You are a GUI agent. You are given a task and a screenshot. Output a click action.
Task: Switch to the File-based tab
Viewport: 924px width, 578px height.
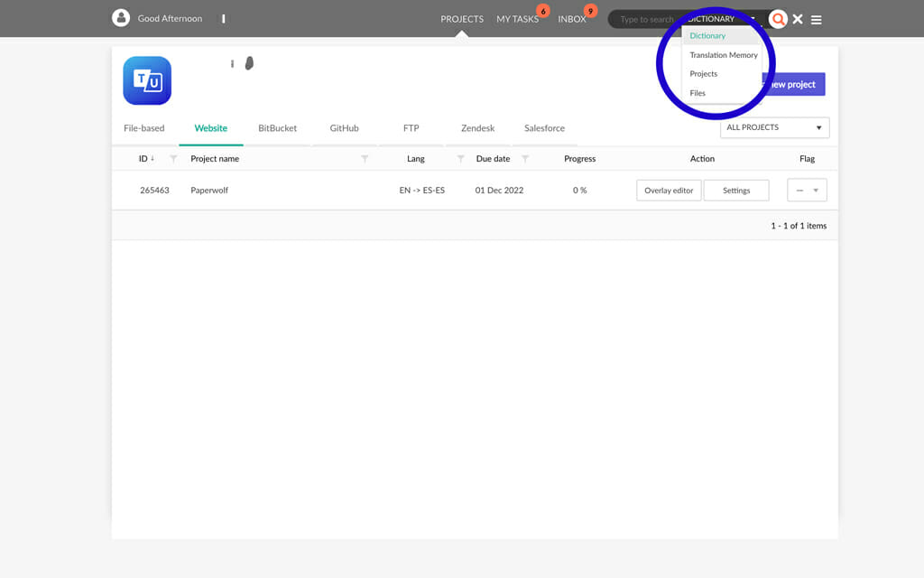point(143,128)
